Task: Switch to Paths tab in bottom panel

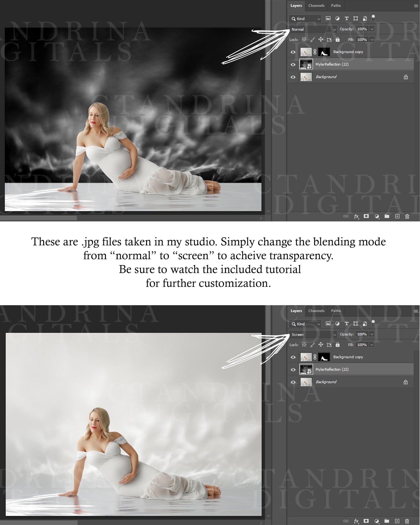Action: (336, 311)
